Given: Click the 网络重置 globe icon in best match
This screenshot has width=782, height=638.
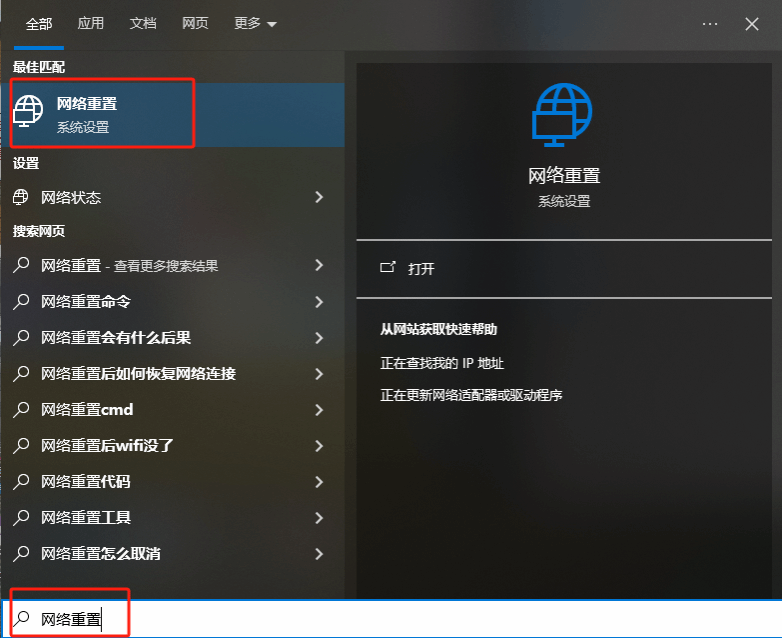Looking at the screenshot, I should (x=29, y=112).
